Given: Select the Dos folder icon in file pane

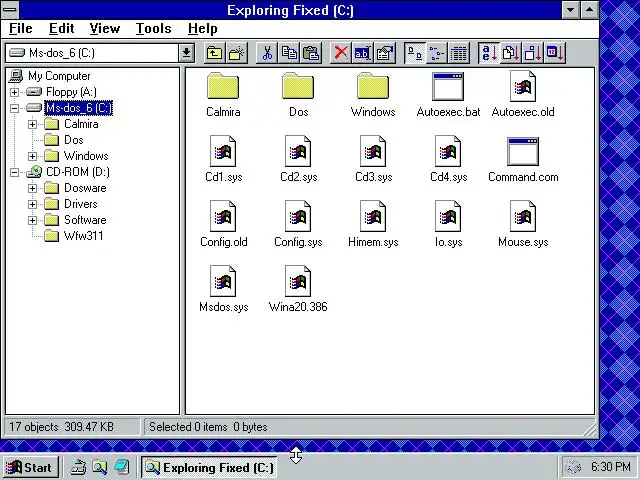Looking at the screenshot, I should pyautogui.click(x=298, y=86).
